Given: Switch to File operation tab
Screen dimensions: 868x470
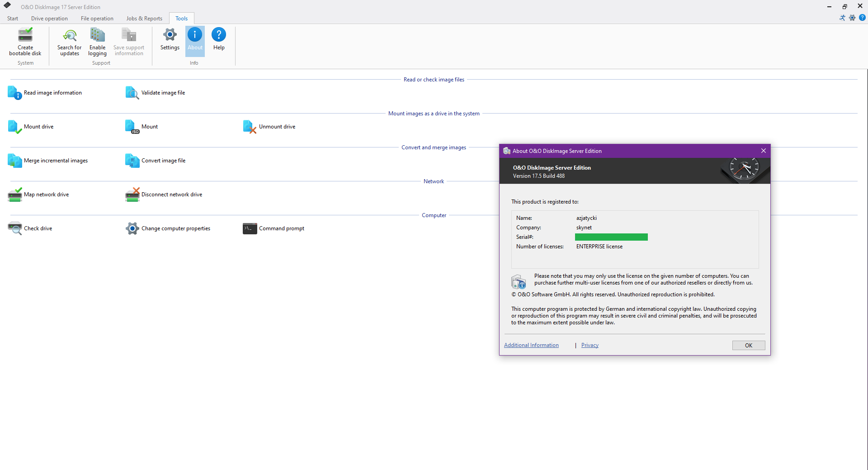Looking at the screenshot, I should [97, 19].
